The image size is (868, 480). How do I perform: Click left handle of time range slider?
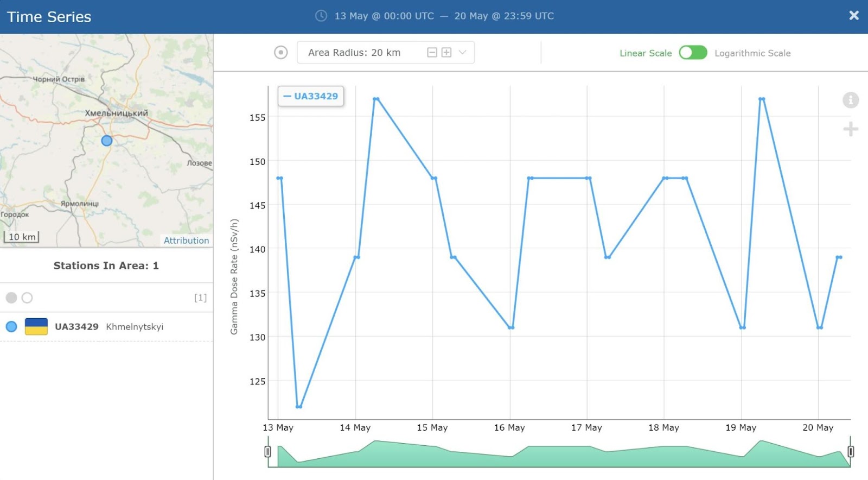click(267, 451)
